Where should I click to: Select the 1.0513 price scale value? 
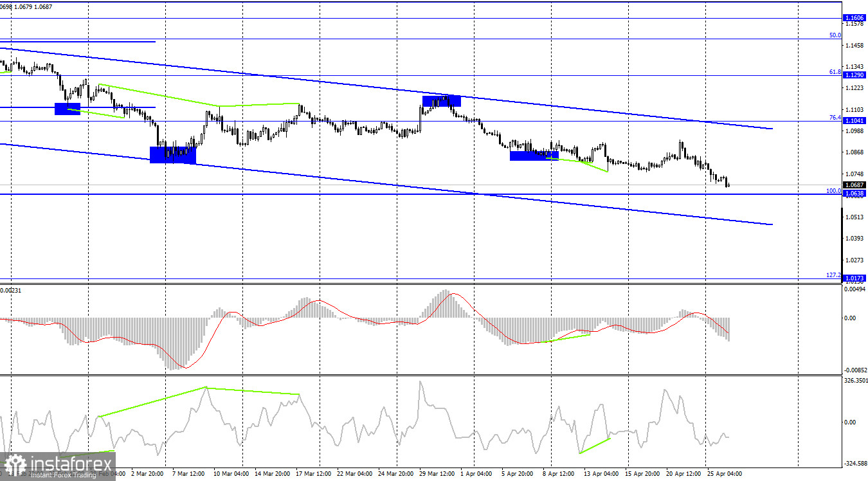[856, 217]
